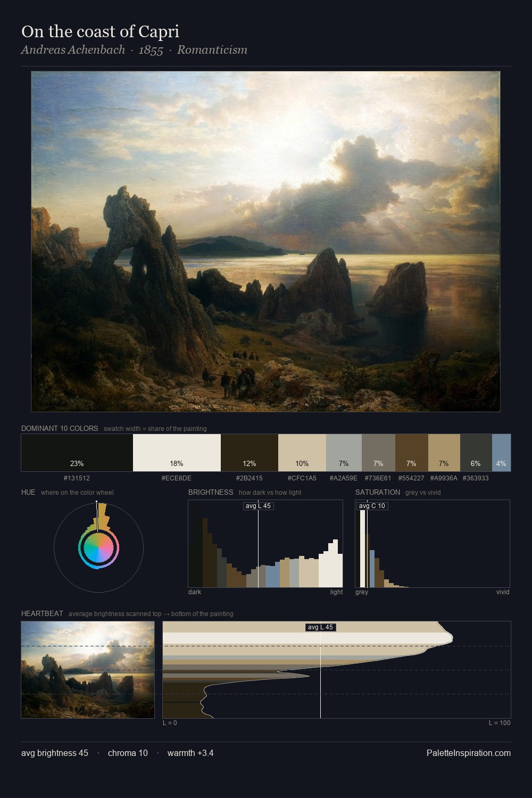This screenshot has height=798, width=532.
Task: Pick the 12% dark brown swatch
Action: [x=250, y=453]
